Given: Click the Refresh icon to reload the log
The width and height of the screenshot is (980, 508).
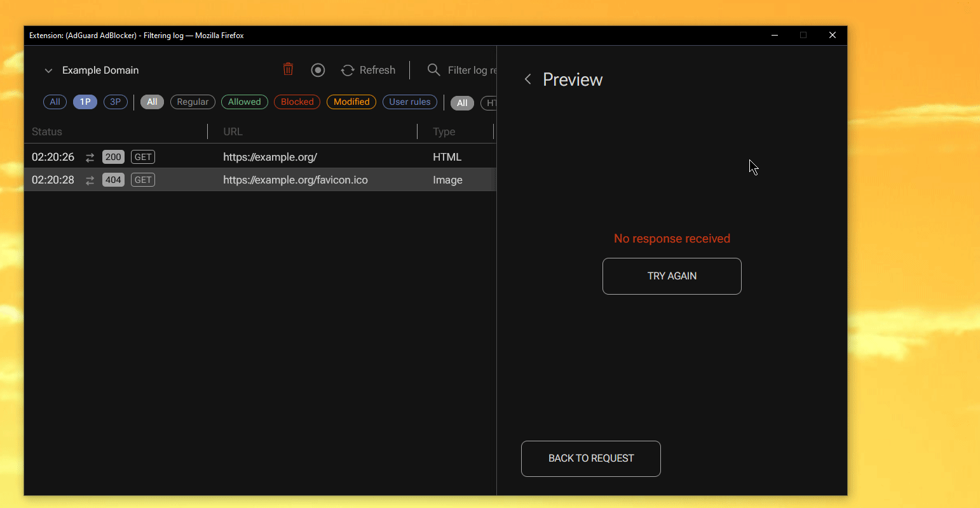Looking at the screenshot, I should 348,70.
